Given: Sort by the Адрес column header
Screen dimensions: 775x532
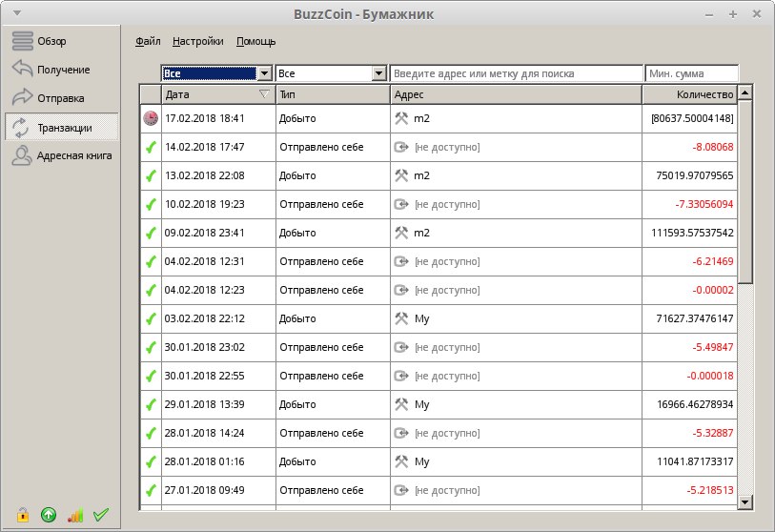Looking at the screenshot, I should coord(516,94).
